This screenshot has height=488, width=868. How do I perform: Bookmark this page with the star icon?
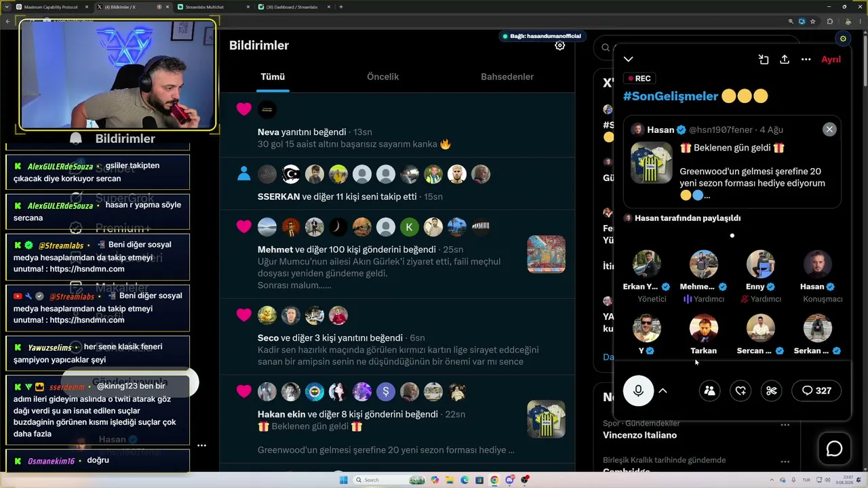click(x=812, y=21)
